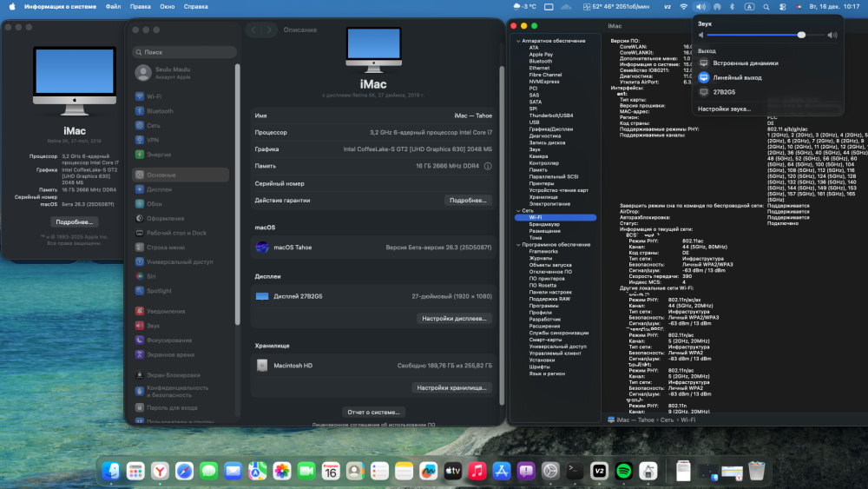Open Maps app in Dock
Image resolution: width=868 pixels, height=489 pixels.
[x=258, y=472]
